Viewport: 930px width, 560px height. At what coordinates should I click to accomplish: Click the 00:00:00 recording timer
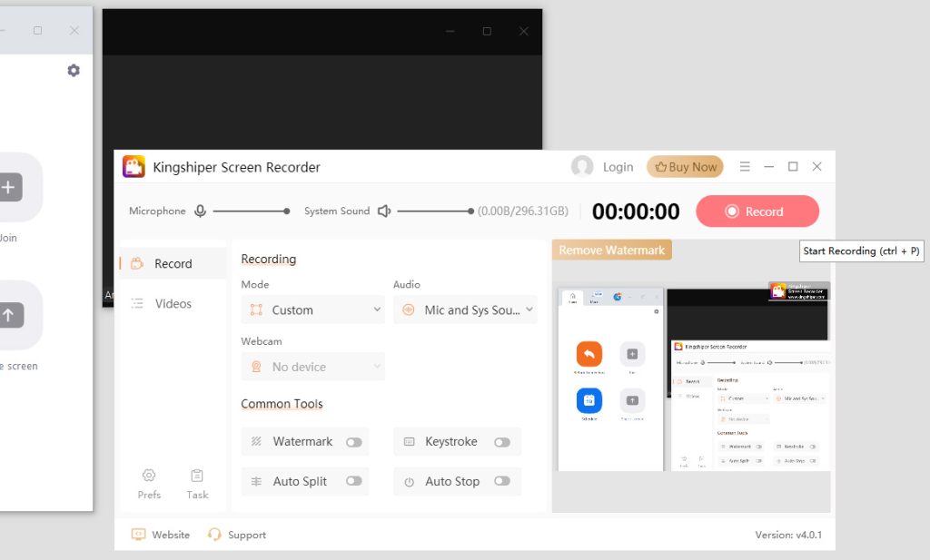[636, 211]
